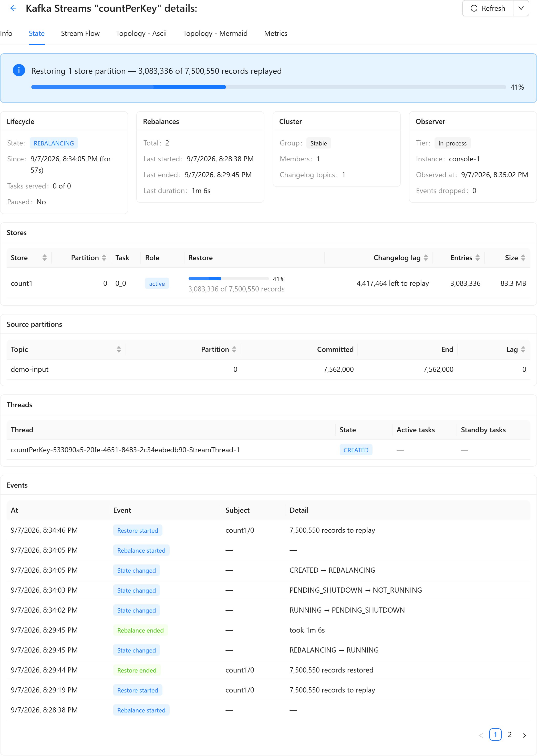Image resolution: width=537 pixels, height=756 pixels.
Task: Click the StreamThread-1 thread name
Action: tap(125, 450)
